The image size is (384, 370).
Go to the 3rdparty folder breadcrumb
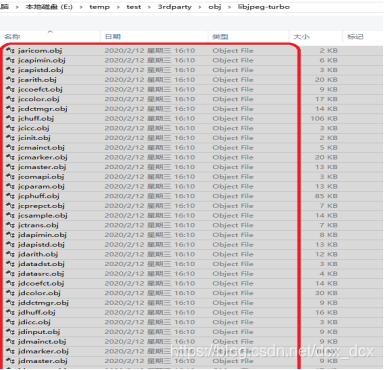(175, 7)
